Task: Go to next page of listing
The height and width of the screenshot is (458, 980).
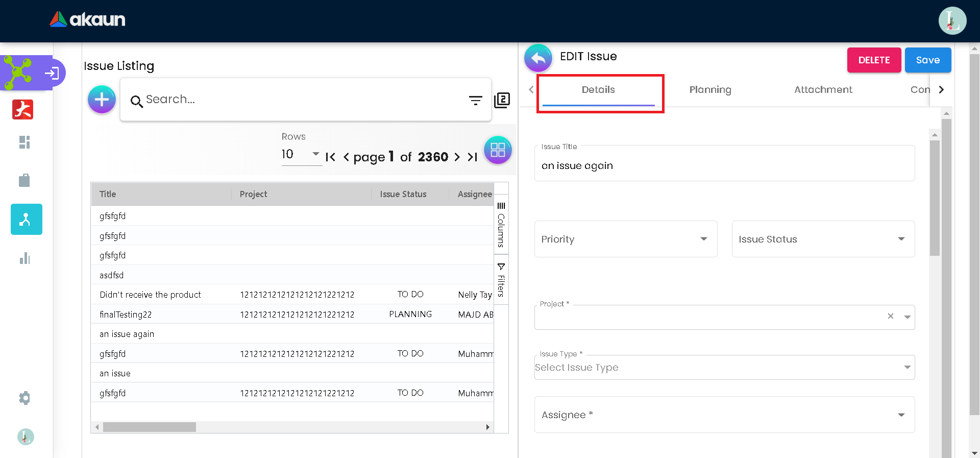Action: 457,157
